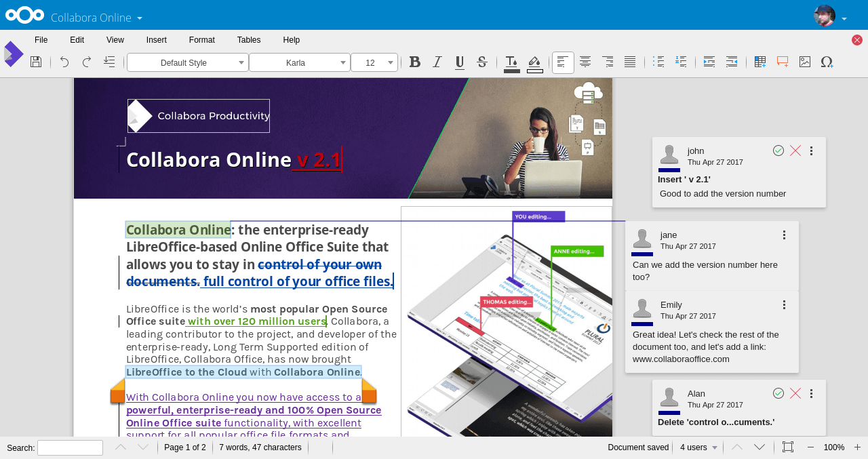Viewport: 868px width, 459px height.
Task: Click the word count status entry
Action: point(260,447)
